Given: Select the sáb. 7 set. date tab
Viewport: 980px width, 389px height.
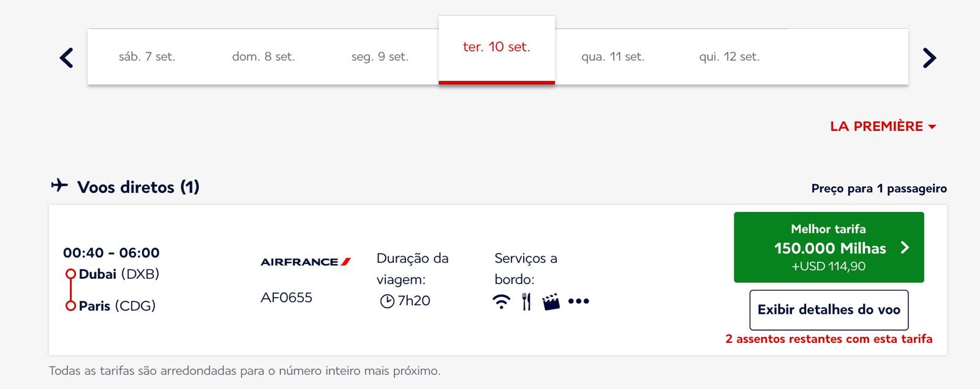Looking at the screenshot, I should [x=147, y=57].
